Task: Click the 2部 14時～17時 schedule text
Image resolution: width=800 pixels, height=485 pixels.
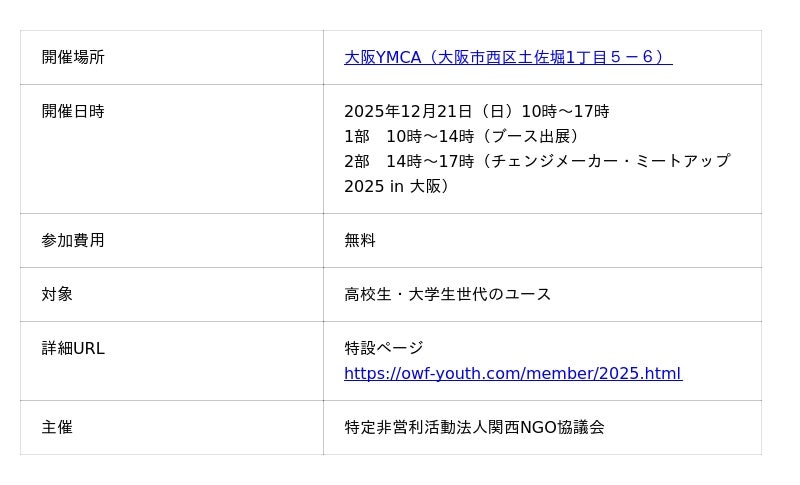Action: coord(408,161)
